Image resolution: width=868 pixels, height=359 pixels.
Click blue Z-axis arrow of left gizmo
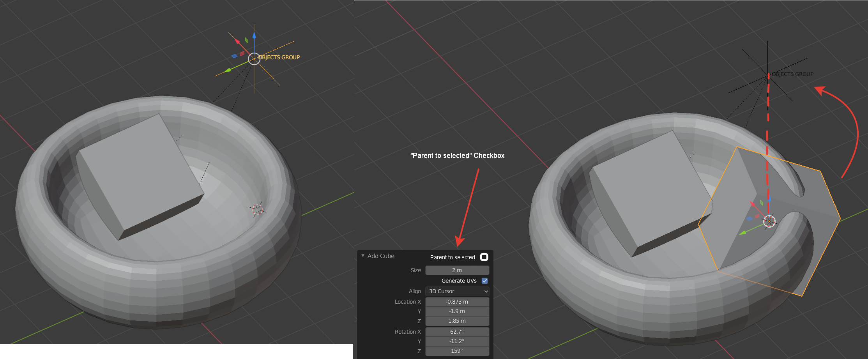(x=254, y=36)
